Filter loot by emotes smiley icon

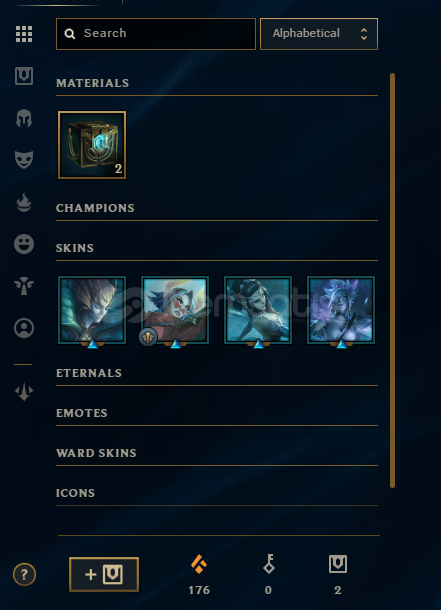point(24,244)
